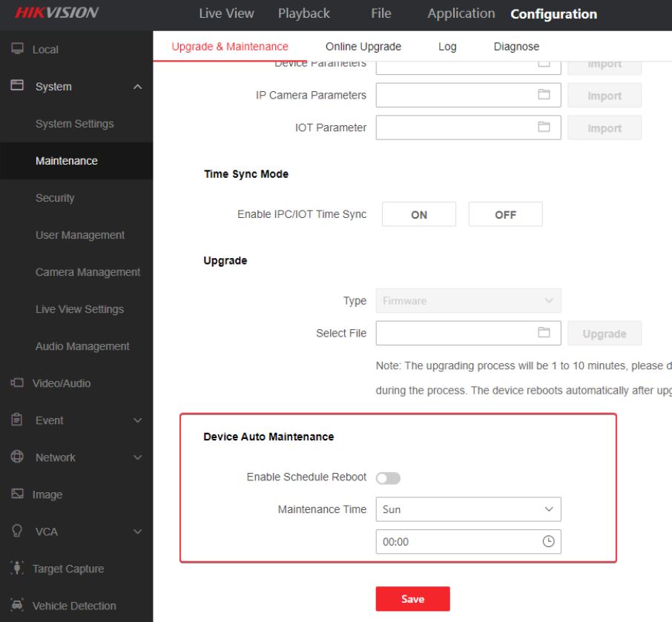Click the VCA lightbulb icon
This screenshot has width=672, height=622.
(x=17, y=531)
